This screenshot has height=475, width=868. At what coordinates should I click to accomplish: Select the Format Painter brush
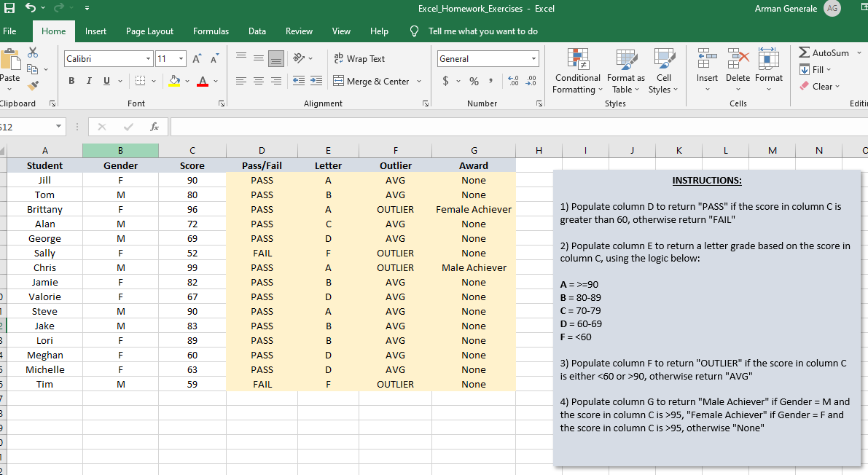click(x=33, y=85)
